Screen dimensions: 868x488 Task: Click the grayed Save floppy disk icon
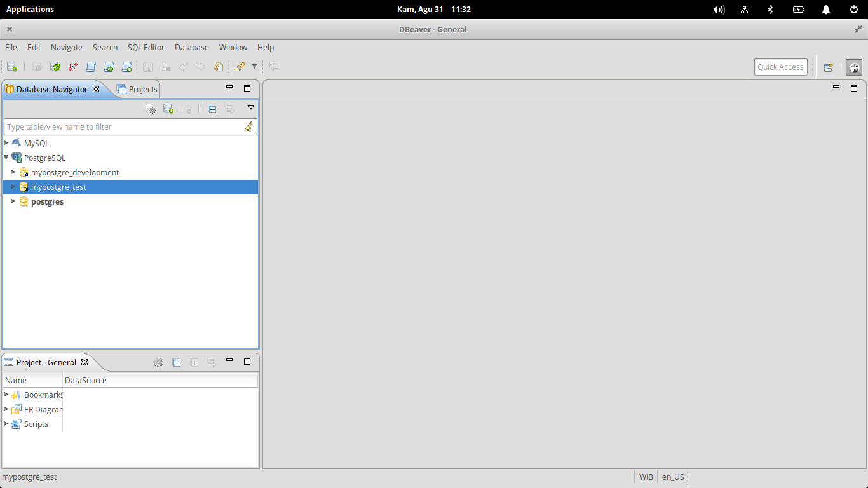(x=147, y=67)
